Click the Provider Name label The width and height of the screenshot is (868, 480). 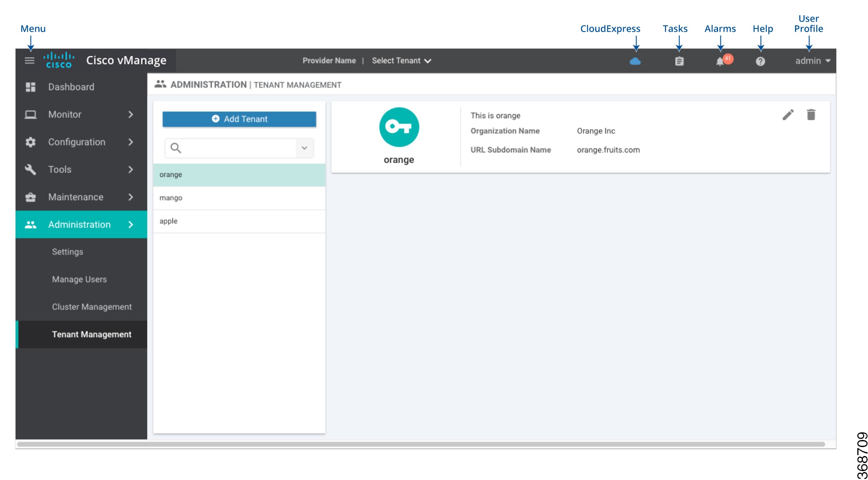tap(329, 61)
